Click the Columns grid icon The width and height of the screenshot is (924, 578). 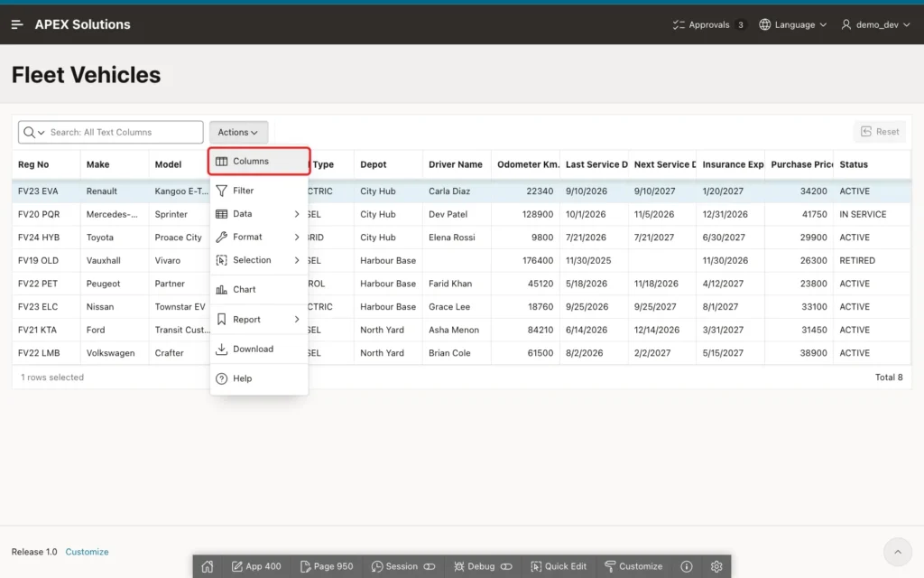click(x=222, y=161)
